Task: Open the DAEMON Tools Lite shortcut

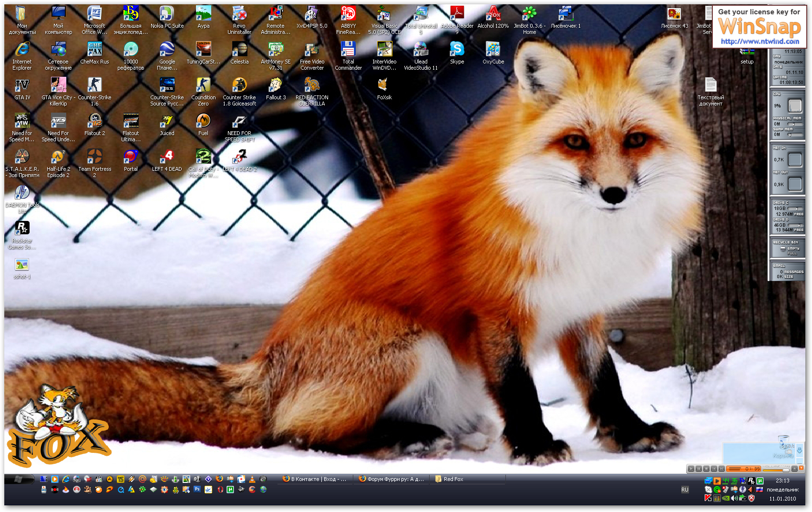Action: point(22,193)
